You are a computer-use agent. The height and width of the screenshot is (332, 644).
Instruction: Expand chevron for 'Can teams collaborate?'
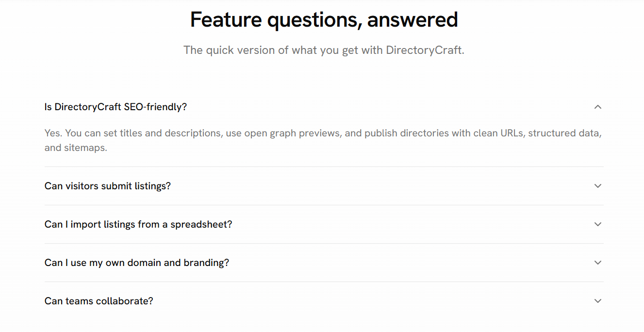click(x=597, y=301)
